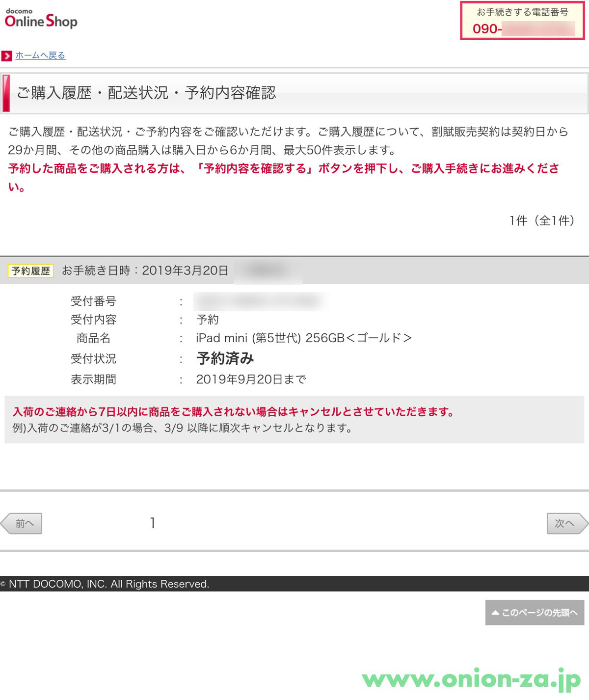Click the iPad mini (第5世代) 256GB product name
This screenshot has height=700, width=589.
[304, 338]
